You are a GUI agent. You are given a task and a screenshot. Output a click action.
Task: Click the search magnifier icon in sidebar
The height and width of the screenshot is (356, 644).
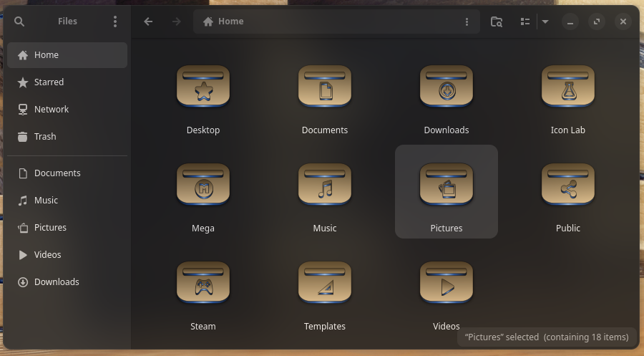(x=19, y=21)
